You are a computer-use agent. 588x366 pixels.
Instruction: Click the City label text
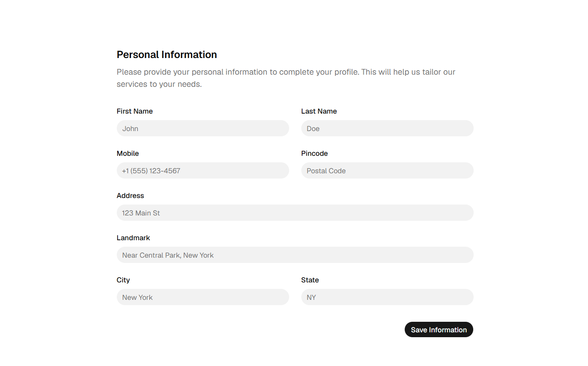[123, 280]
